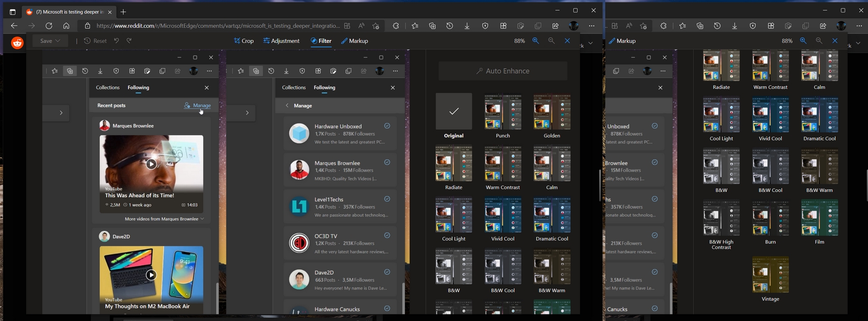Click the address bar URL
Viewport: 868px width, 321px height.
pos(218,26)
